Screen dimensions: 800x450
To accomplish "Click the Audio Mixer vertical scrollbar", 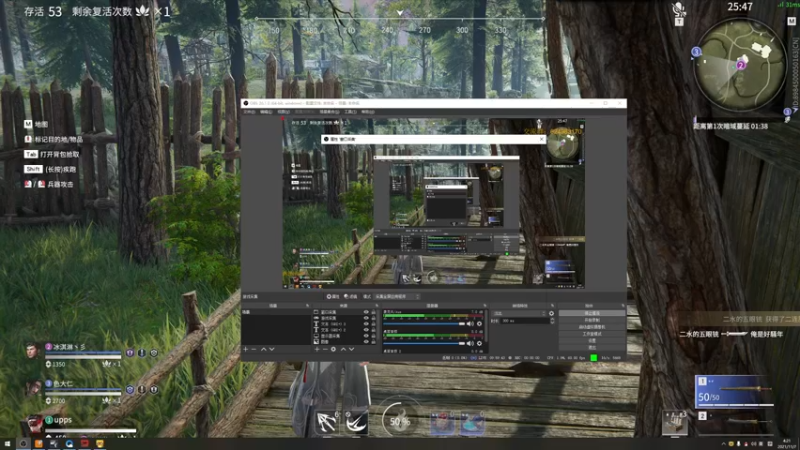I will pyautogui.click(x=486, y=326).
